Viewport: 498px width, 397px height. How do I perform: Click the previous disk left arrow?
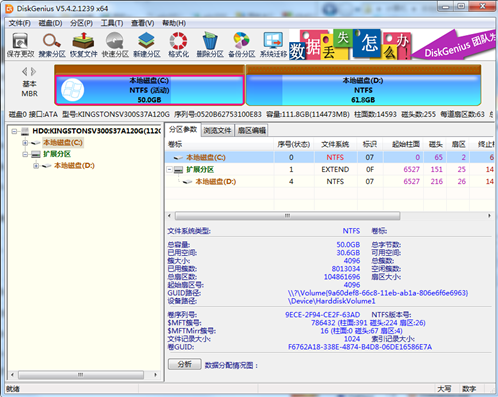25,71
